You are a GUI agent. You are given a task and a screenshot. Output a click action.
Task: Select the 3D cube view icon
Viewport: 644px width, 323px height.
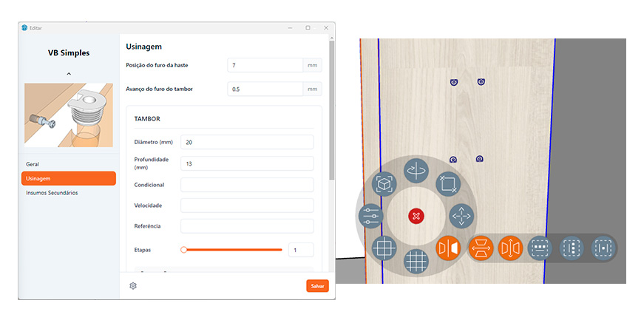(383, 184)
